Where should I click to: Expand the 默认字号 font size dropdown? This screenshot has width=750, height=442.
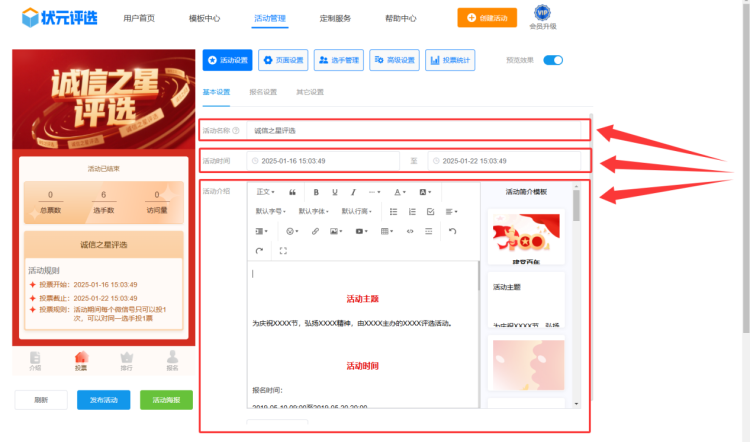[270, 212]
